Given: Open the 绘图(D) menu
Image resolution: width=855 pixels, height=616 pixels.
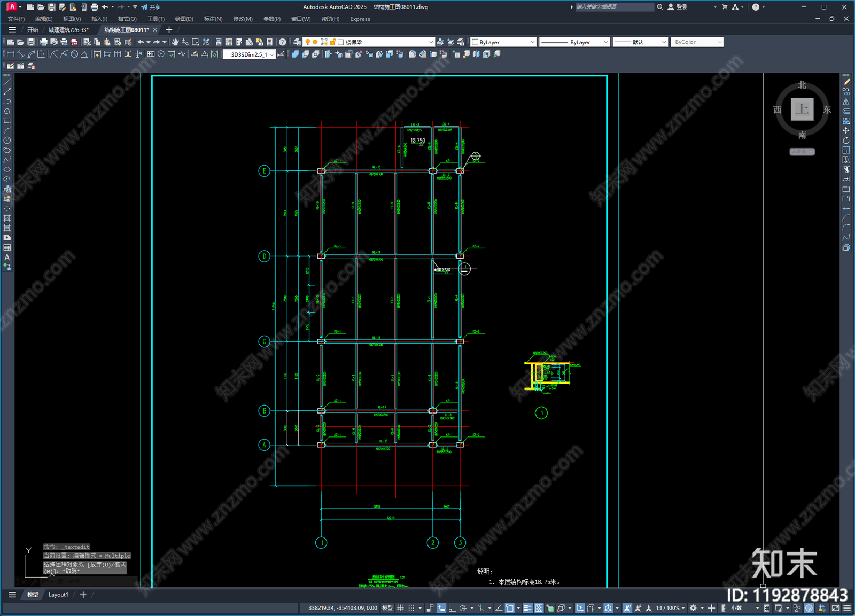Looking at the screenshot, I should [x=184, y=19].
